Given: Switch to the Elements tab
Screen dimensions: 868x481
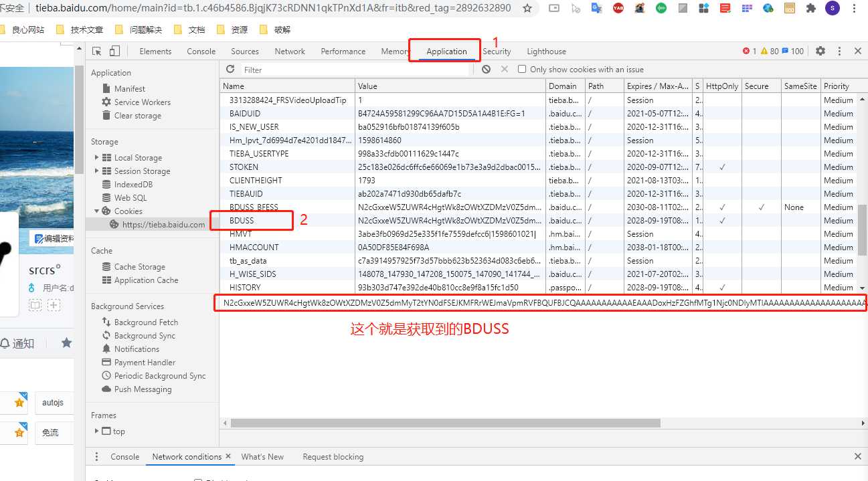Looking at the screenshot, I should (155, 52).
